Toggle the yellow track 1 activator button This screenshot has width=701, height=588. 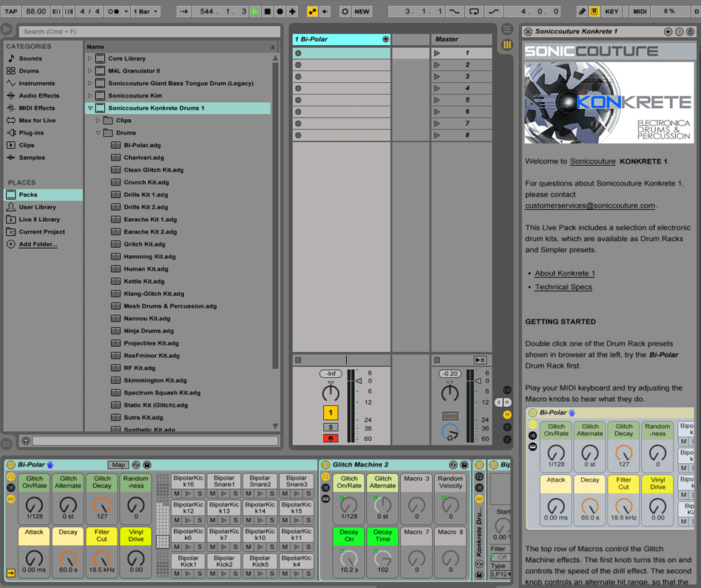(331, 413)
